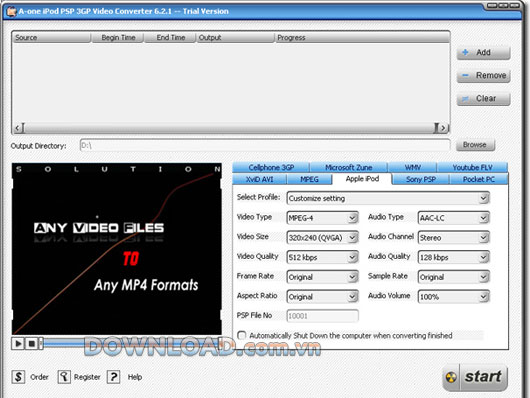Image resolution: width=530 pixels, height=398 pixels.
Task: Click the file list right scroll arrow
Action: [x=443, y=128]
